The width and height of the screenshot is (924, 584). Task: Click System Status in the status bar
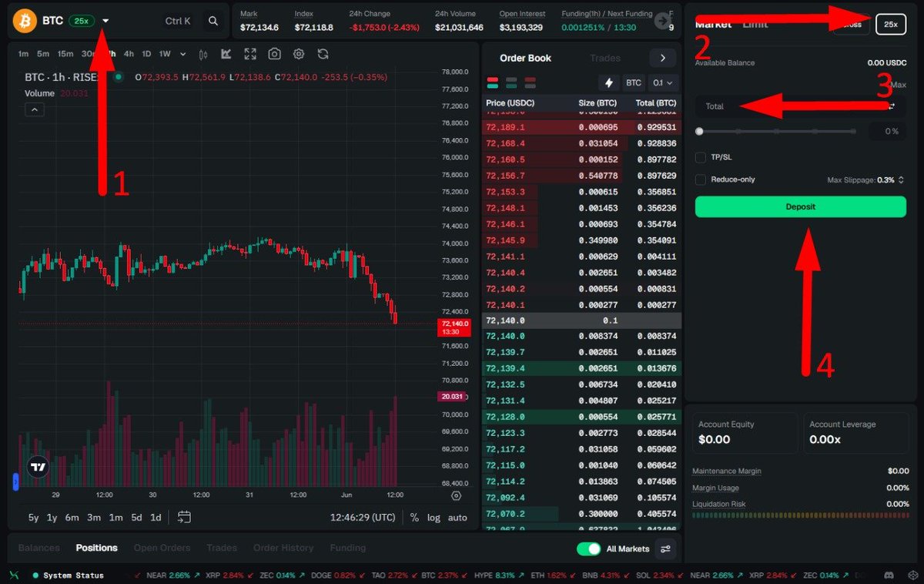coord(73,576)
